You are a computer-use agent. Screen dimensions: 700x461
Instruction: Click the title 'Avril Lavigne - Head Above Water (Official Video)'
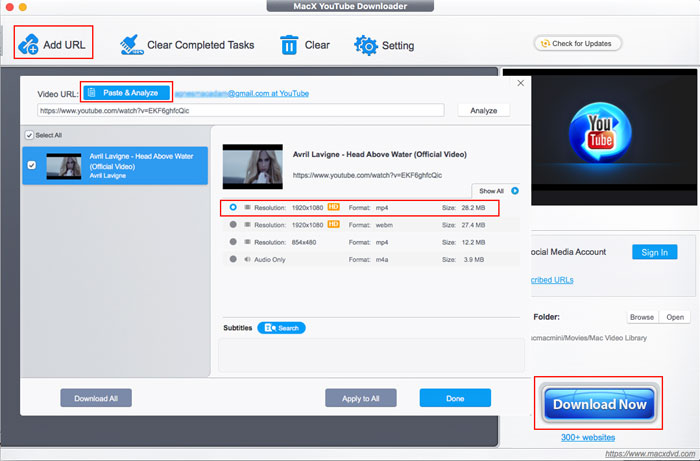coord(380,154)
